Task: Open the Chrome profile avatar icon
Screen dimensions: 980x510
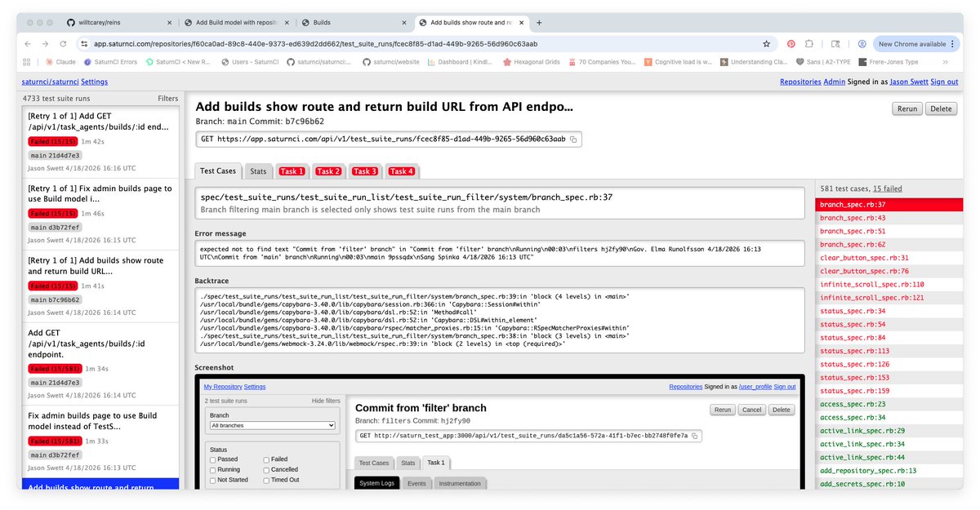Action: coord(862,44)
